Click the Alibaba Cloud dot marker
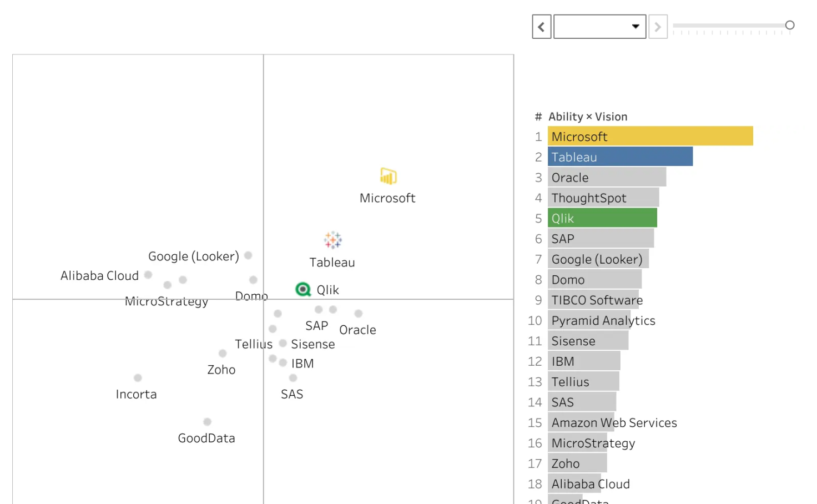This screenshot has height=504, width=817. pyautogui.click(x=148, y=275)
